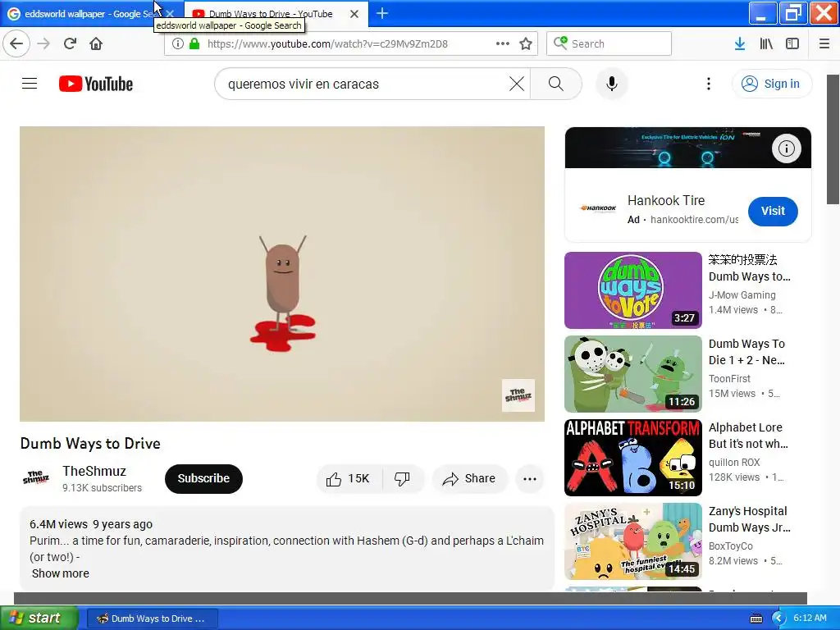The width and height of the screenshot is (840, 630).
Task: Click BoxToyCo channel name
Action: click(x=731, y=546)
